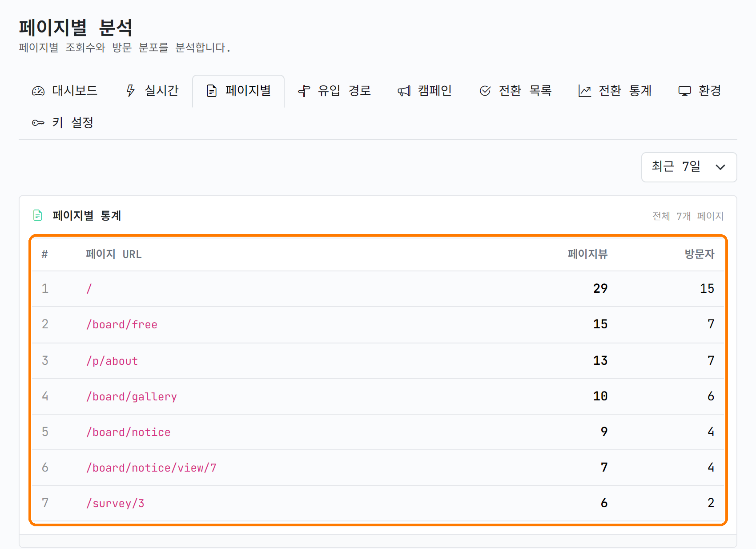Open the /board/free URL link

122,325
